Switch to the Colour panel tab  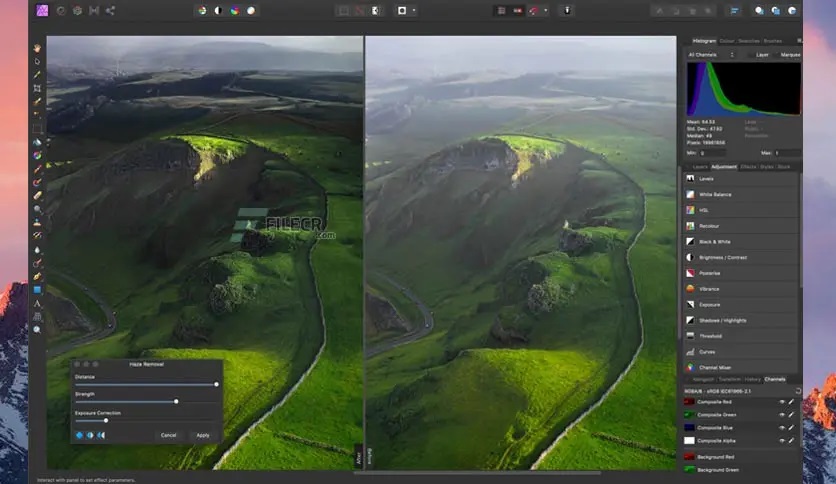click(x=727, y=41)
